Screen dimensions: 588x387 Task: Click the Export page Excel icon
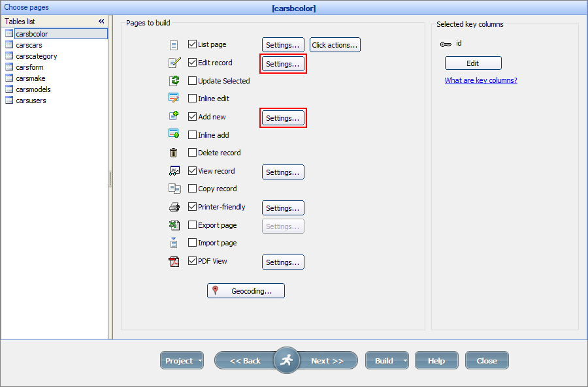[174, 225]
